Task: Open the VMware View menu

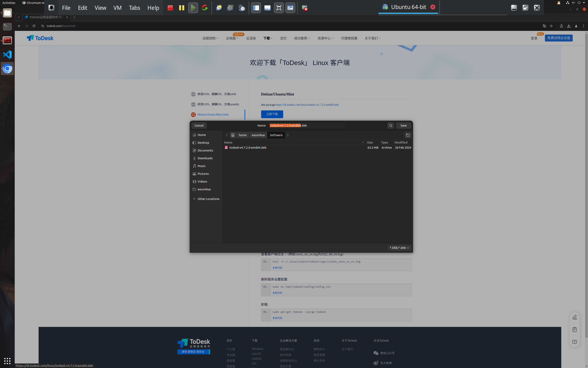Action: [x=100, y=8]
